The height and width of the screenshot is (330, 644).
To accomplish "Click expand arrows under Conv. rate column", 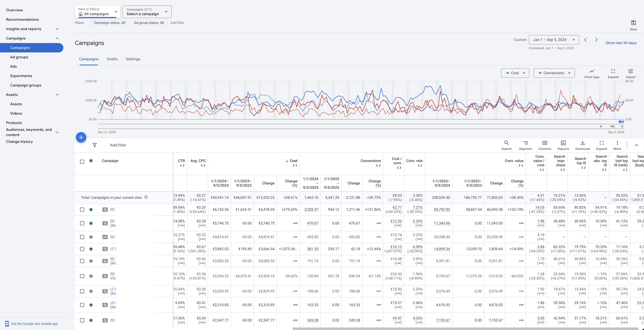I will [420, 165].
